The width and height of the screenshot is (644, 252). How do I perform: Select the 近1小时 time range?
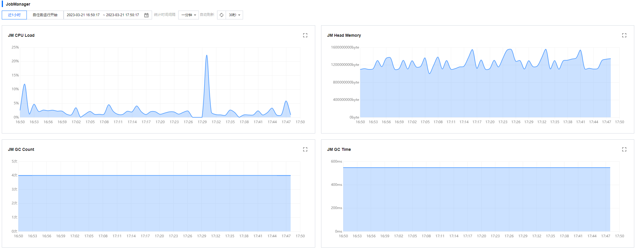14,15
